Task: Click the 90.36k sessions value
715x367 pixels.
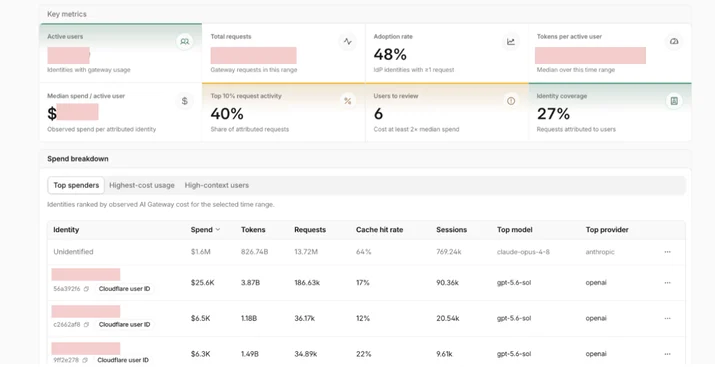Action: [x=447, y=283]
